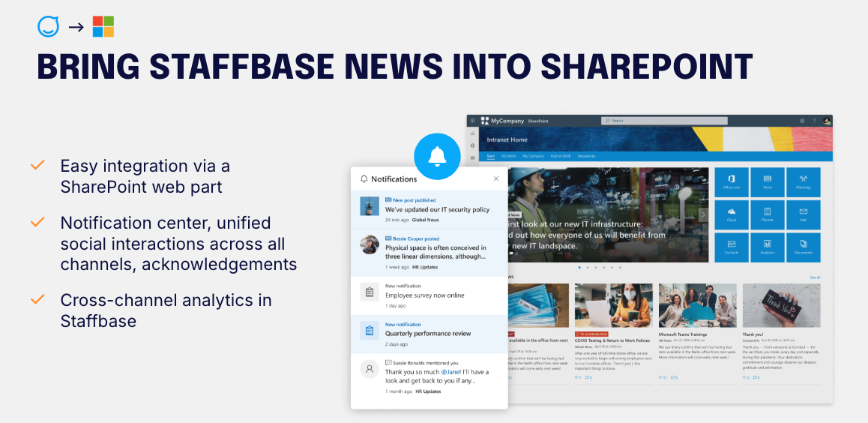Open the Meetings tile
Viewport: 868px width, 423px height.
click(x=804, y=181)
